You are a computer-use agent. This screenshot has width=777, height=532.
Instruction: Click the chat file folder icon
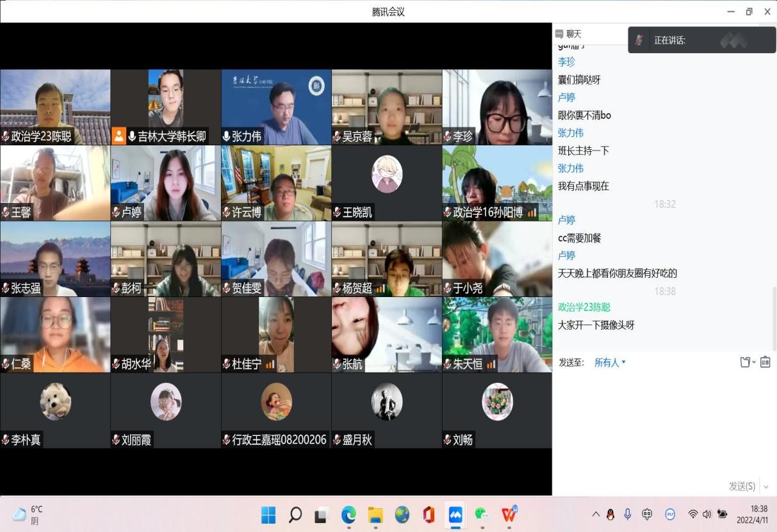click(746, 362)
